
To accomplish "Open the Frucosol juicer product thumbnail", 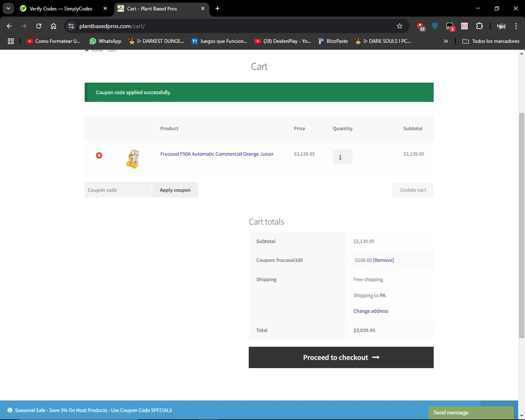I will [x=133, y=159].
